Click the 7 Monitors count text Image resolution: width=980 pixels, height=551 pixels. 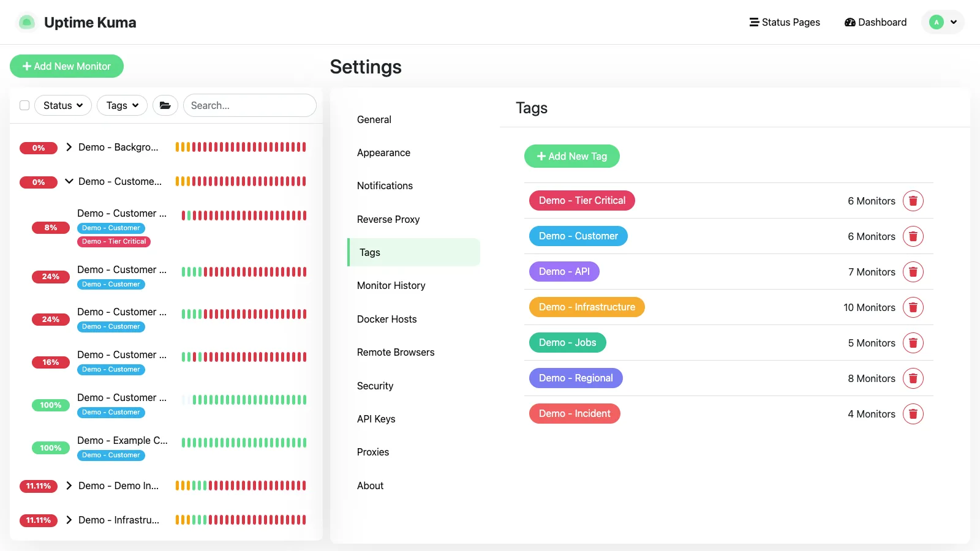click(872, 272)
